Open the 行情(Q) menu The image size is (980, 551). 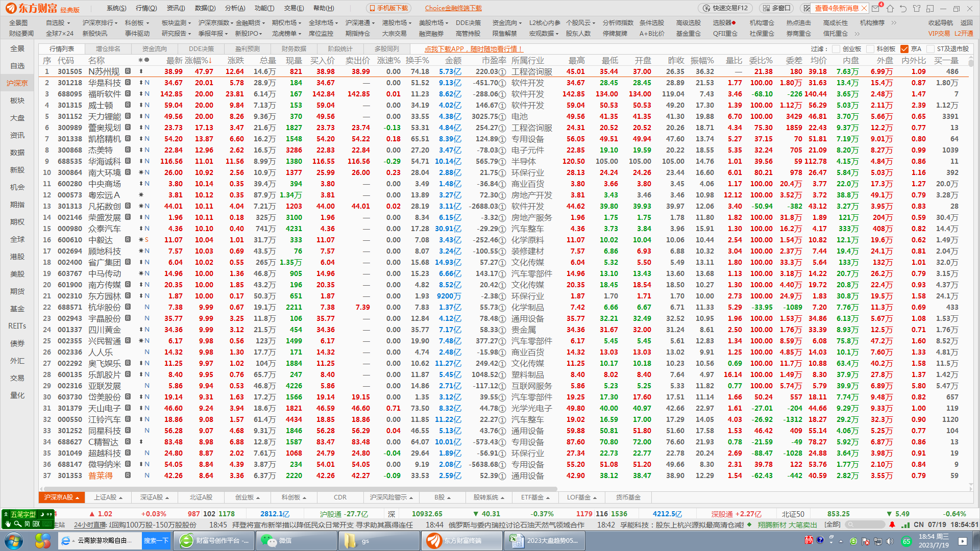(146, 8)
